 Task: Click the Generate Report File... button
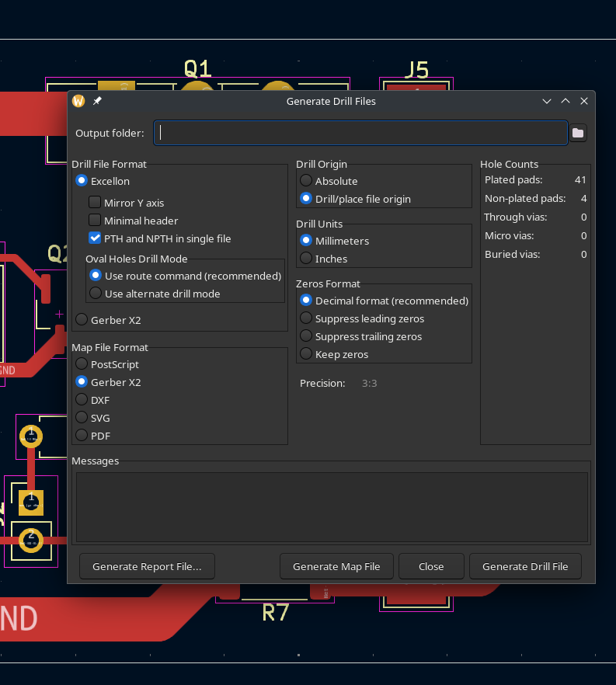click(x=147, y=566)
